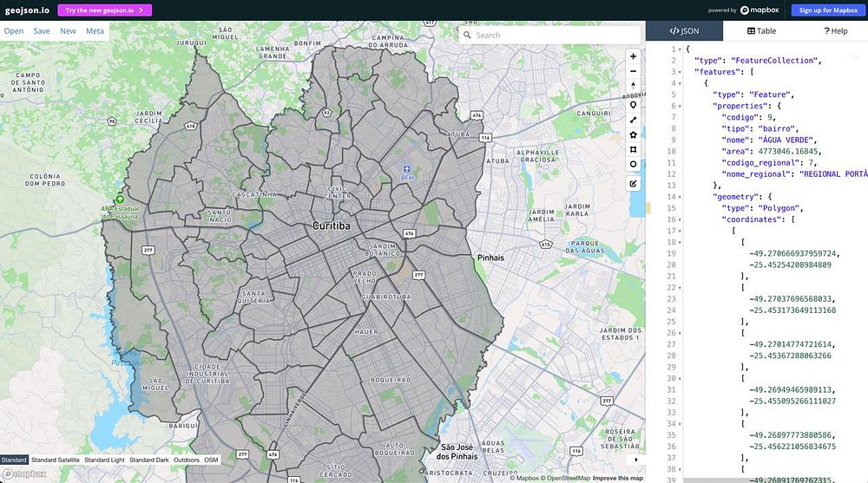Select the draw line string tool
This screenshot has height=483, width=868.
tap(634, 120)
